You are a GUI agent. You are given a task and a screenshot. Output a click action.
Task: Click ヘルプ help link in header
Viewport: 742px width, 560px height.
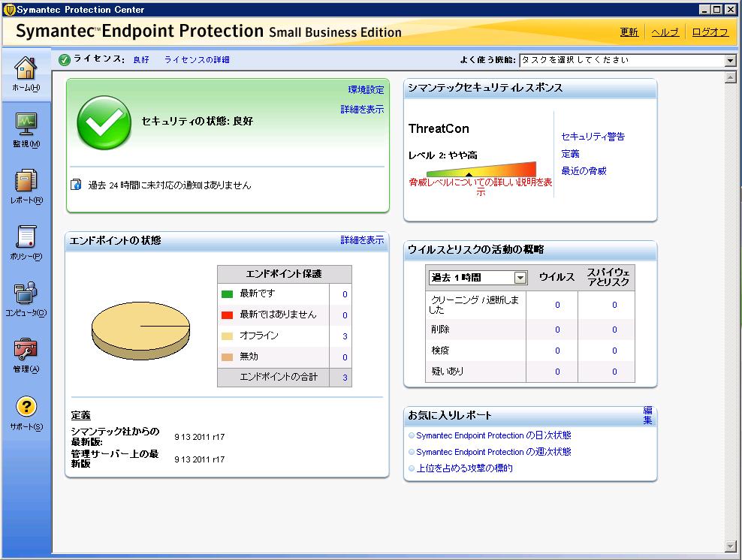point(665,32)
